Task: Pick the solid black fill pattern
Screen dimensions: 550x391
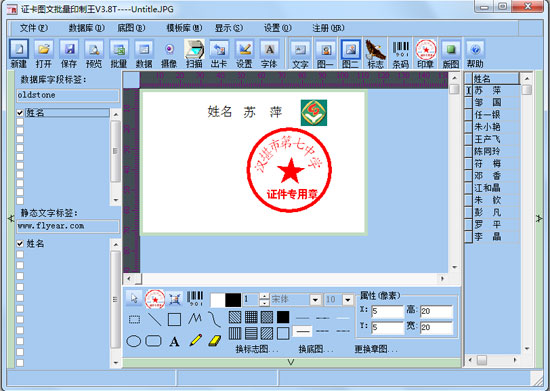Action: [283, 317]
